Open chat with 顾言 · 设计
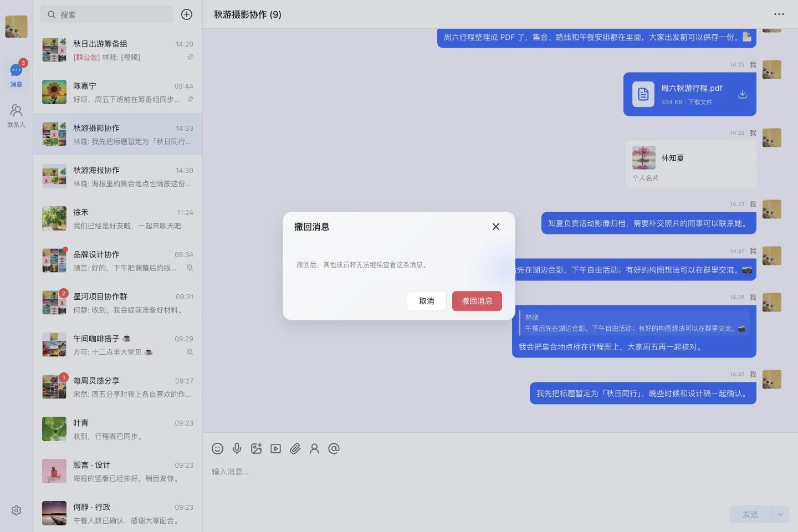The width and height of the screenshot is (798, 532). point(117,471)
